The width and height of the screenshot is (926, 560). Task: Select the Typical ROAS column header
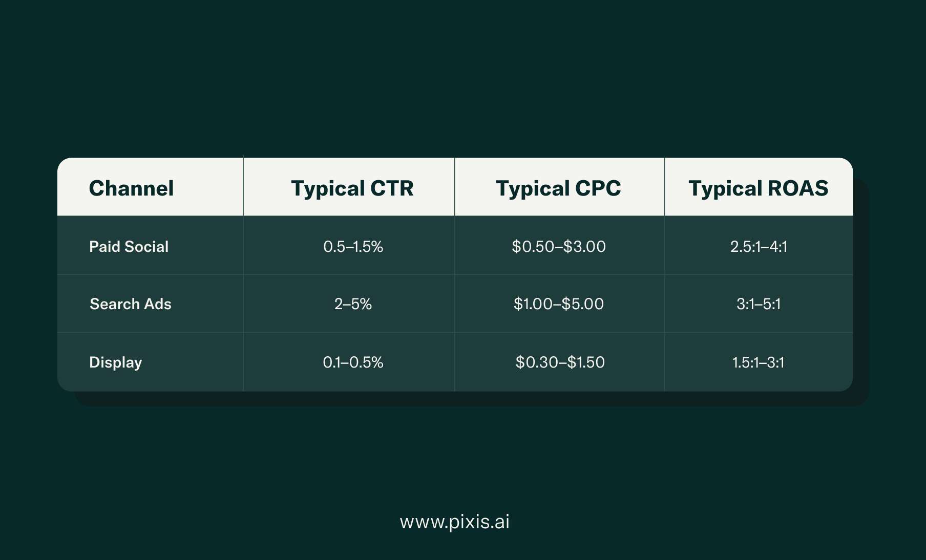click(x=758, y=188)
